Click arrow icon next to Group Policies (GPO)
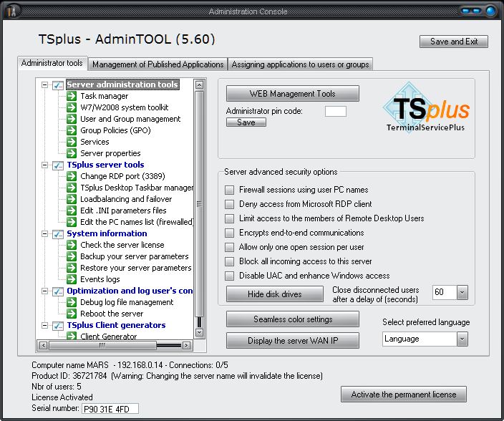The width and height of the screenshot is (504, 421). pyautogui.click(x=72, y=130)
